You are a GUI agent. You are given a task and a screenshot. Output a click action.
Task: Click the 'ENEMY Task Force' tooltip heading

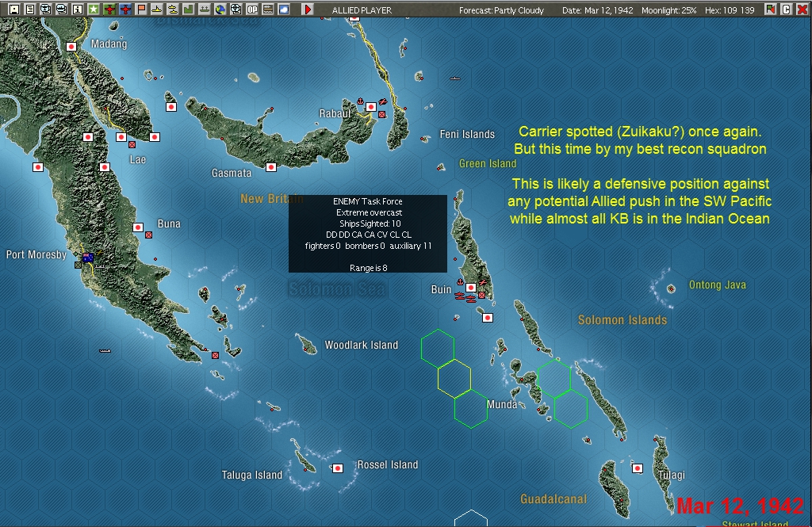[368, 201]
